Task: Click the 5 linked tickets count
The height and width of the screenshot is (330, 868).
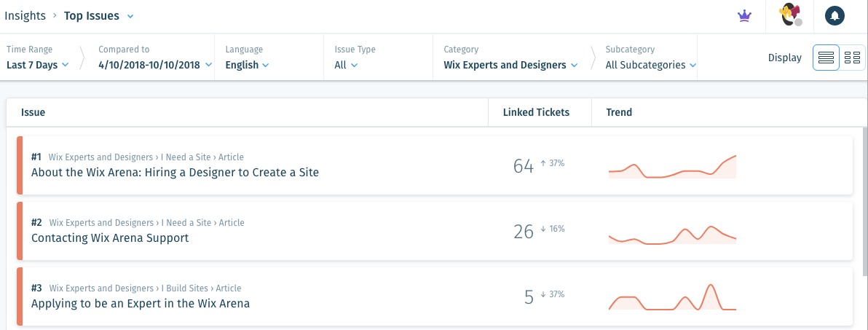Action: point(529,297)
